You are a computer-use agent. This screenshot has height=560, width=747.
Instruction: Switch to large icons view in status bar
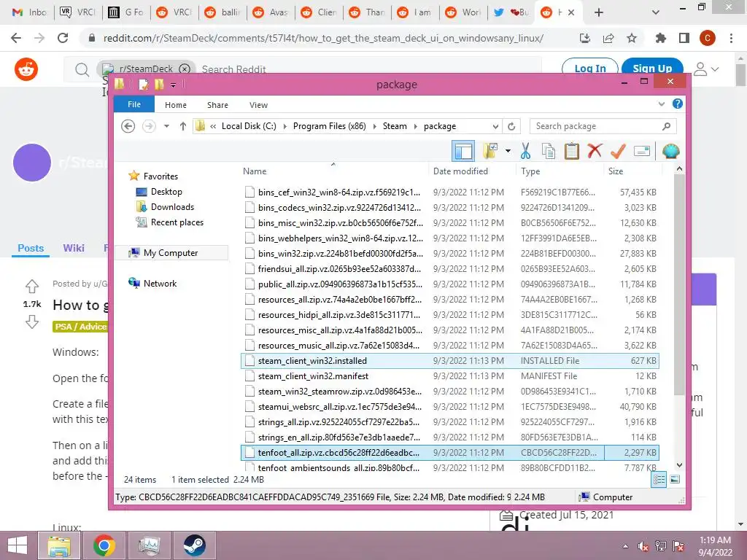point(675,480)
